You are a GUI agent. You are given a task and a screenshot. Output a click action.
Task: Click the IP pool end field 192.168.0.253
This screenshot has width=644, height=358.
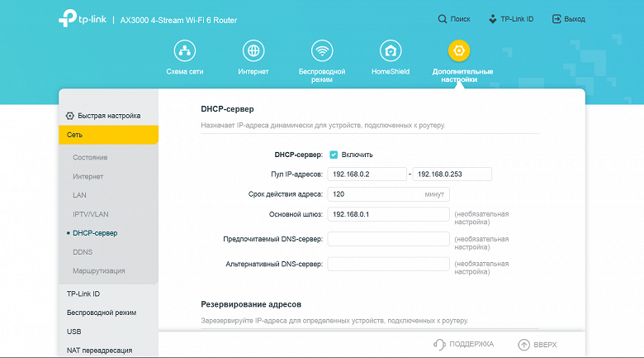click(452, 174)
